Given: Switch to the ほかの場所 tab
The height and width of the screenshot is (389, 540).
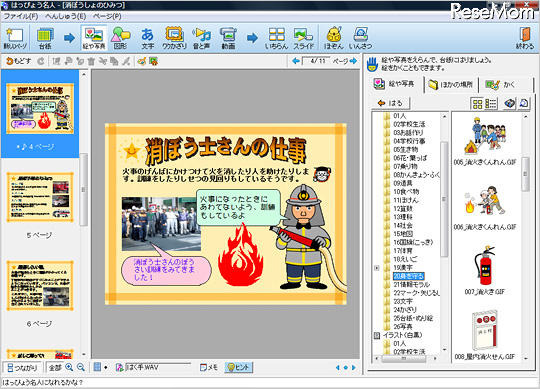Looking at the screenshot, I should tap(451, 84).
